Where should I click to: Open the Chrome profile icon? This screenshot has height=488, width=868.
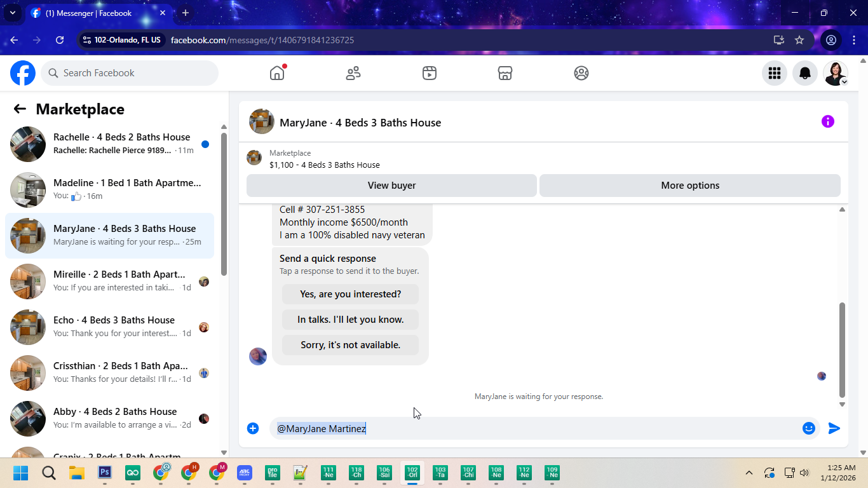831,40
